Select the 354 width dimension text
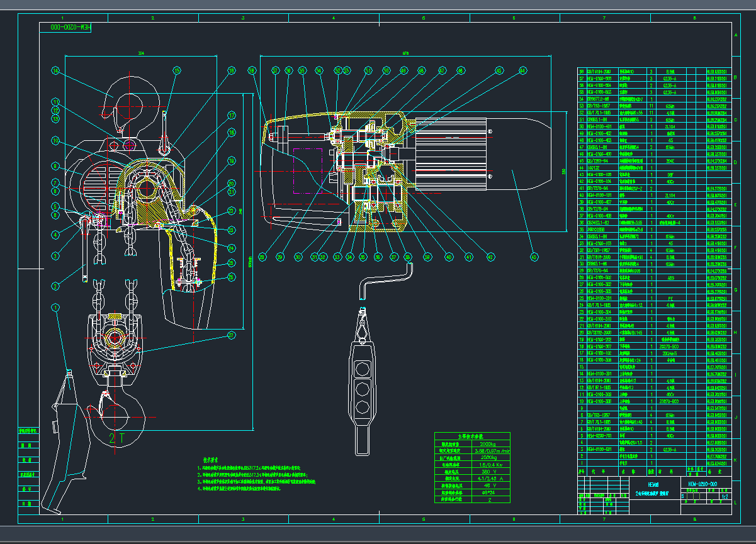The height and width of the screenshot is (544, 756). [x=140, y=53]
